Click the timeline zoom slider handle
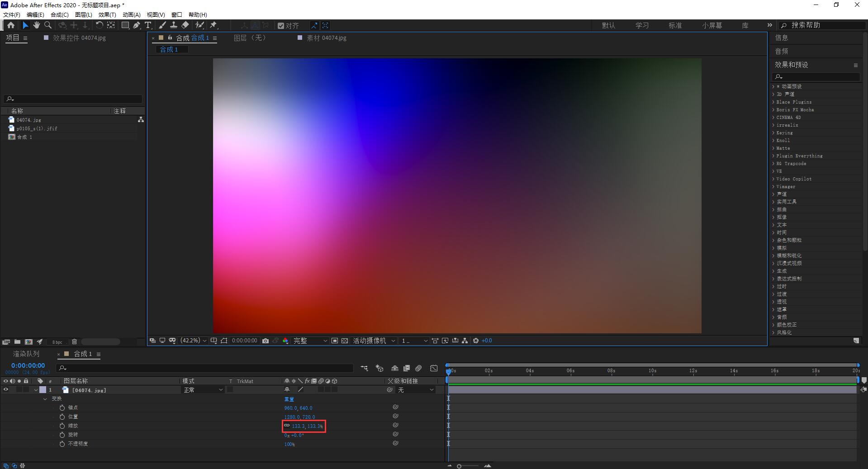Screen dimensions: 868x469 pos(459,466)
